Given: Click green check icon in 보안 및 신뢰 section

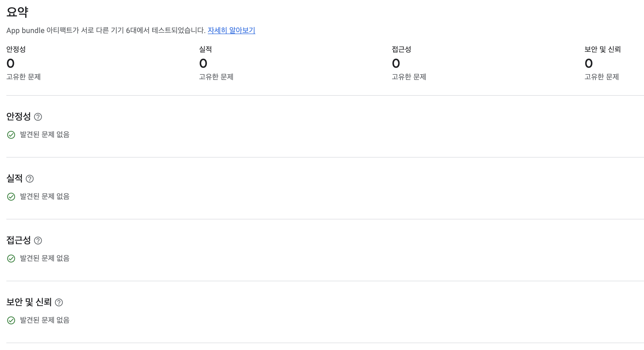Looking at the screenshot, I should (x=11, y=320).
